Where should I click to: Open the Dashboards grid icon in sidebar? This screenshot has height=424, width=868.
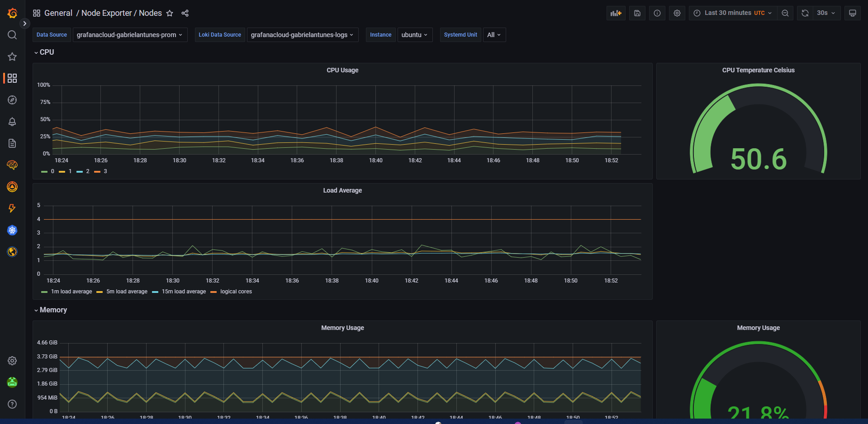[12, 78]
